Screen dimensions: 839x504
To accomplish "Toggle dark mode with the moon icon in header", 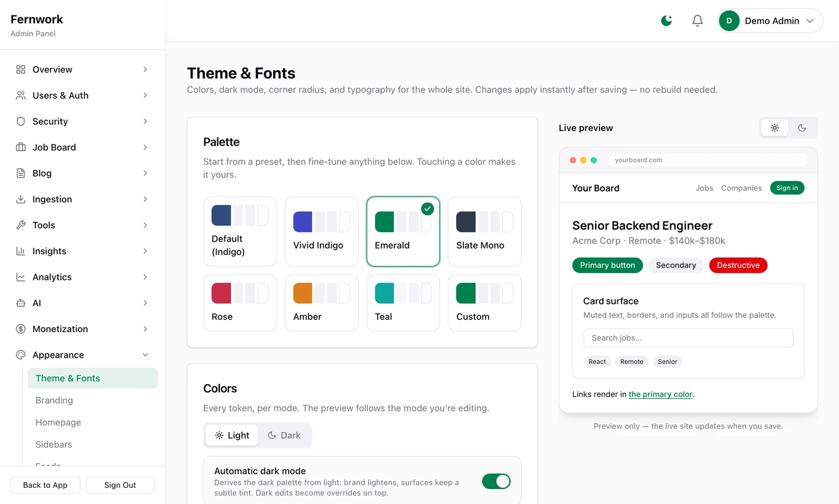I will (x=666, y=21).
